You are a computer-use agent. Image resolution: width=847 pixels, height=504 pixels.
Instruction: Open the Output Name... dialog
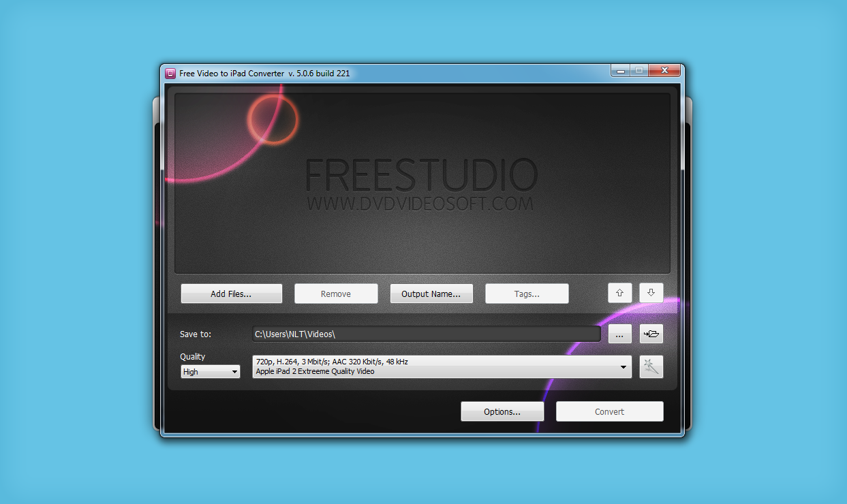pyautogui.click(x=431, y=294)
